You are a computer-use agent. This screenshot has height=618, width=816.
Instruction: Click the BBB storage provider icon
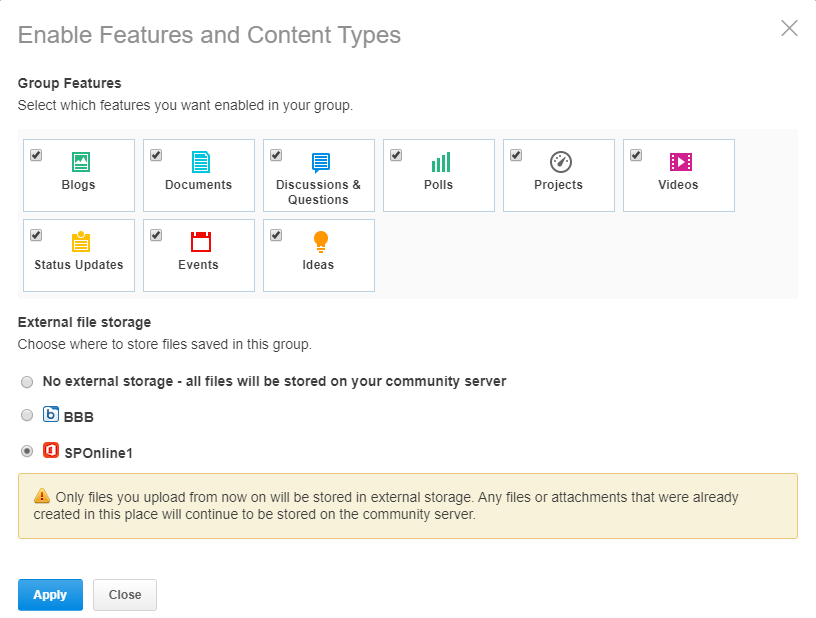pos(50,414)
